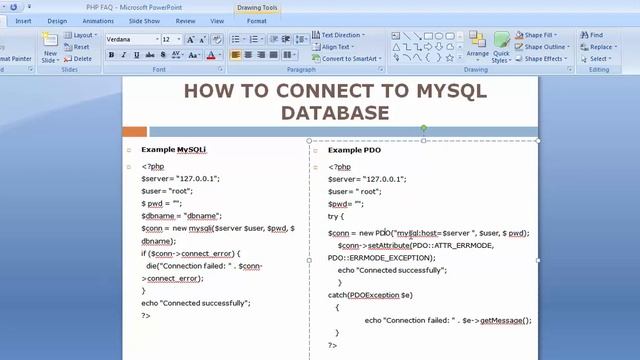This screenshot has width=640, height=360.
Task: Switch to the Insert tab
Action: coord(23,21)
